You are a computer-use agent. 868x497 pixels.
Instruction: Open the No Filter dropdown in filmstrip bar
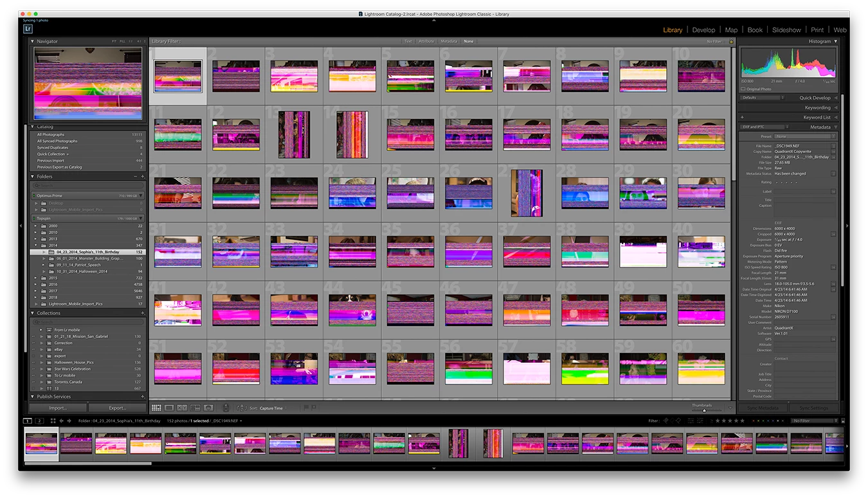click(x=815, y=421)
